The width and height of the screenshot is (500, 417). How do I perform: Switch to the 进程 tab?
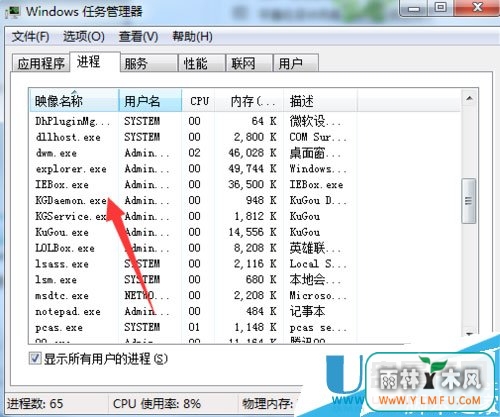(x=95, y=62)
